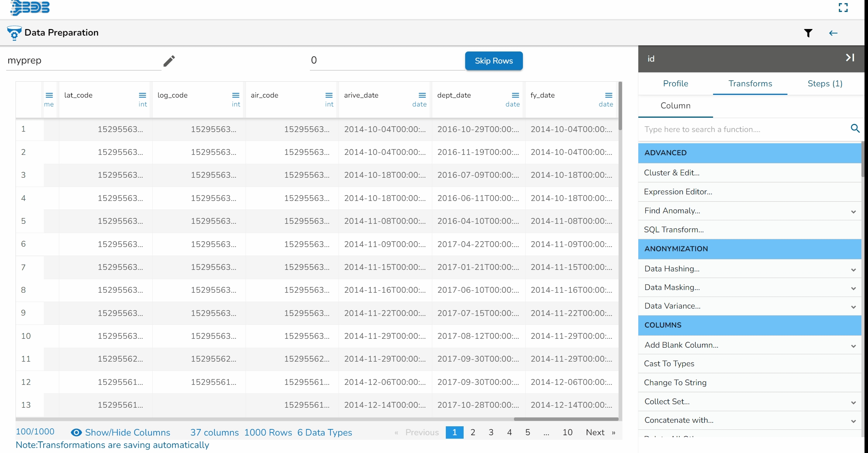This screenshot has width=868, height=453.
Task: Toggle Show/Hide Columns eye
Action: (76, 432)
